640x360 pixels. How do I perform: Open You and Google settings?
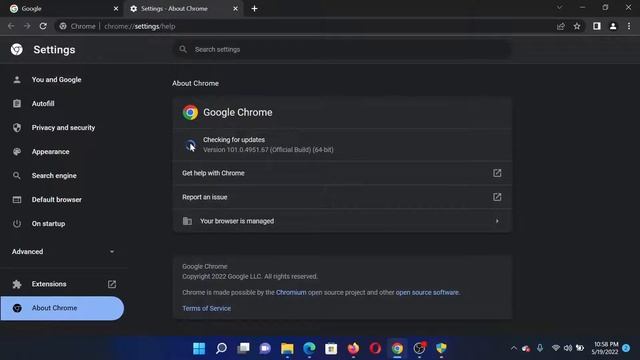coord(56,80)
